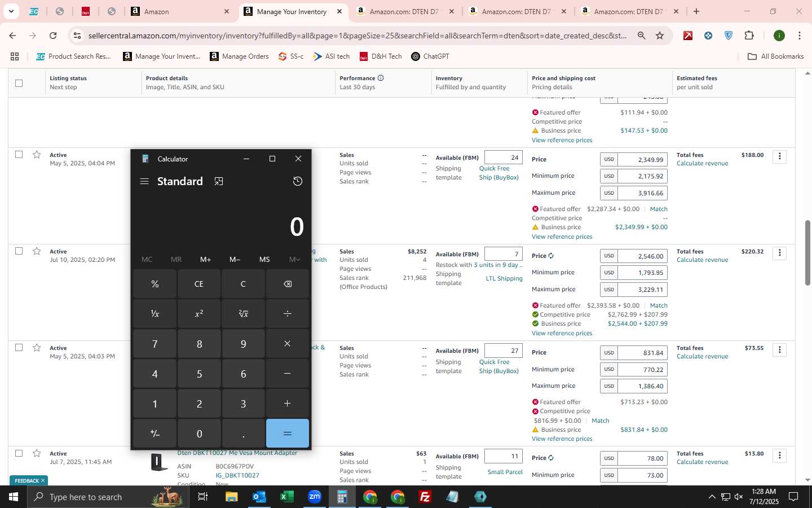Click the reciprocal 1/x key
The width and height of the screenshot is (812, 508).
pyautogui.click(x=155, y=313)
